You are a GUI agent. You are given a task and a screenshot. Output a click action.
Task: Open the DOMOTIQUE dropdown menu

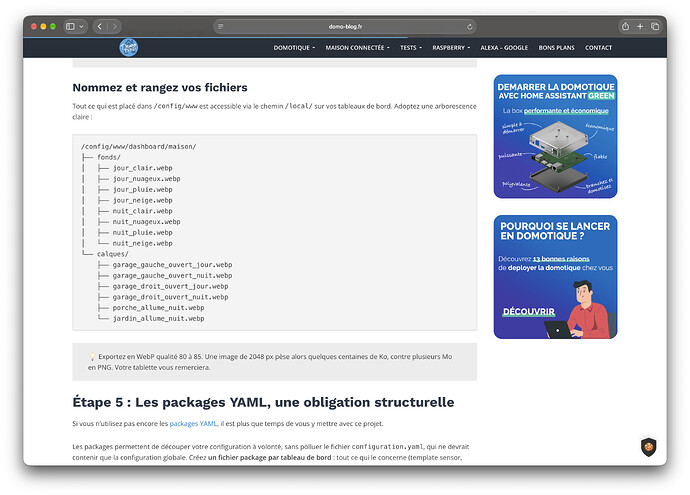(x=294, y=48)
